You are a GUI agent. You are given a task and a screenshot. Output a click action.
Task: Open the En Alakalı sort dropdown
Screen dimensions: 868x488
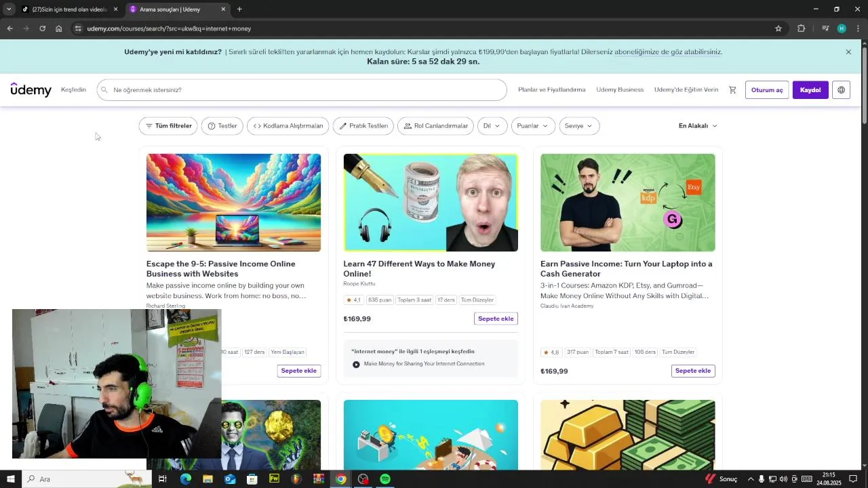698,126
